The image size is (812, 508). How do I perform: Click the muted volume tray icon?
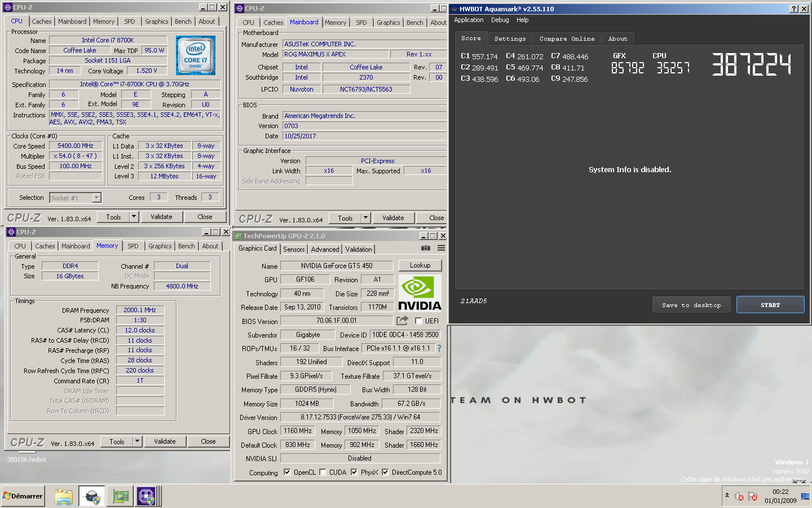pos(739,497)
